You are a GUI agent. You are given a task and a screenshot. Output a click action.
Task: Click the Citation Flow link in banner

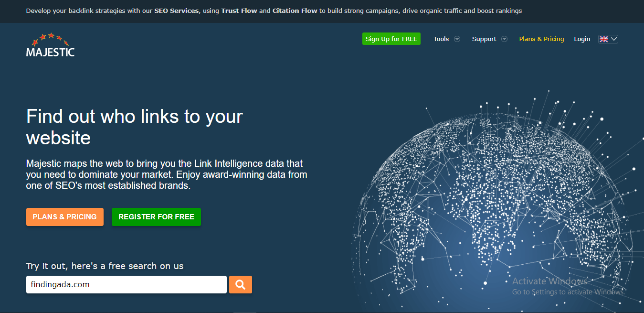pyautogui.click(x=295, y=11)
